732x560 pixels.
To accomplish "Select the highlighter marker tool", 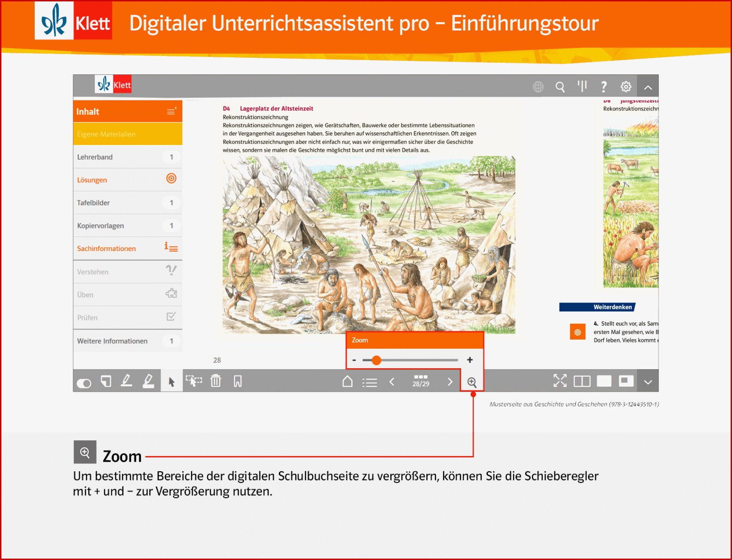I will tap(148, 381).
